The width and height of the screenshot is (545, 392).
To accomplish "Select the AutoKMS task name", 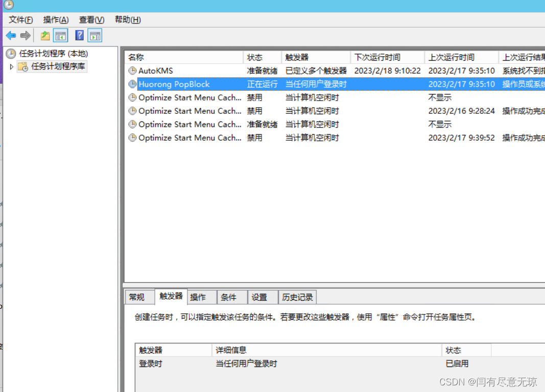I will 156,71.
